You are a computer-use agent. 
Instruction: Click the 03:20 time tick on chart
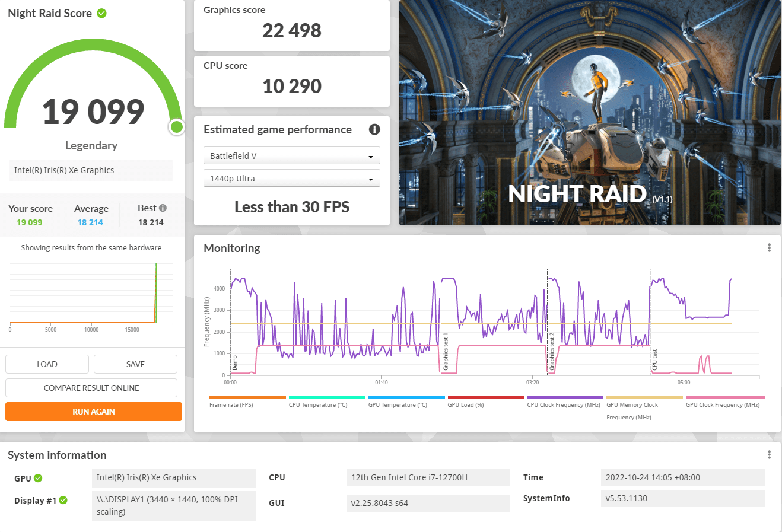click(x=532, y=383)
